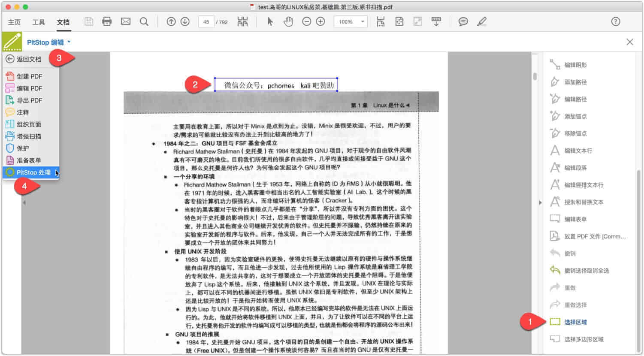This screenshot has width=644, height=356.
Task: Click the 编辑阴影 tool
Action: pos(568,65)
